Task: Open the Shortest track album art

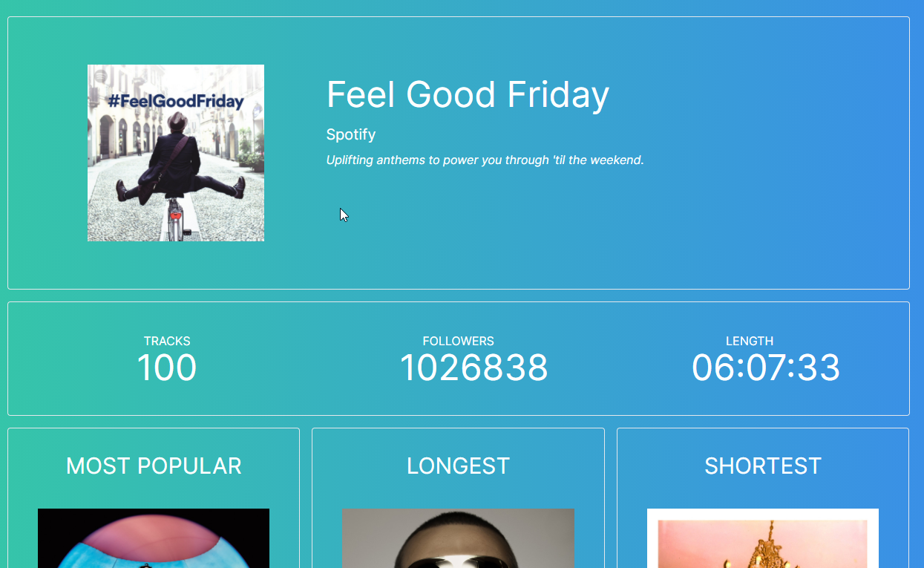Action: [763, 538]
